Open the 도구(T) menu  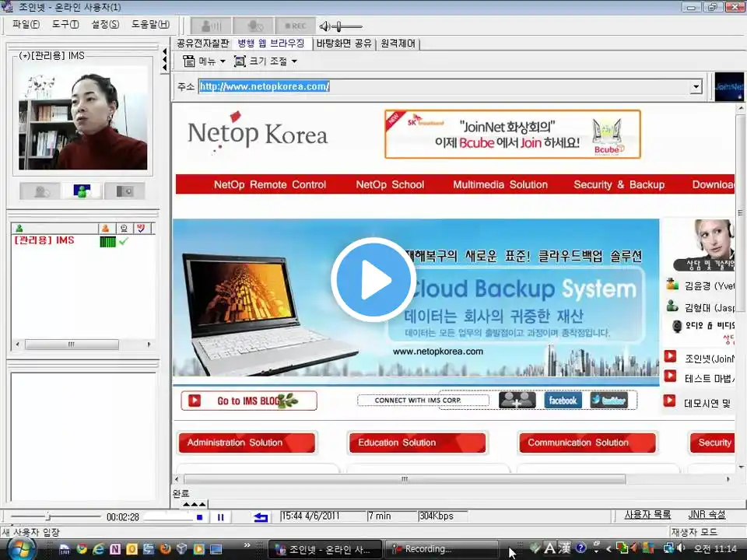click(x=65, y=24)
